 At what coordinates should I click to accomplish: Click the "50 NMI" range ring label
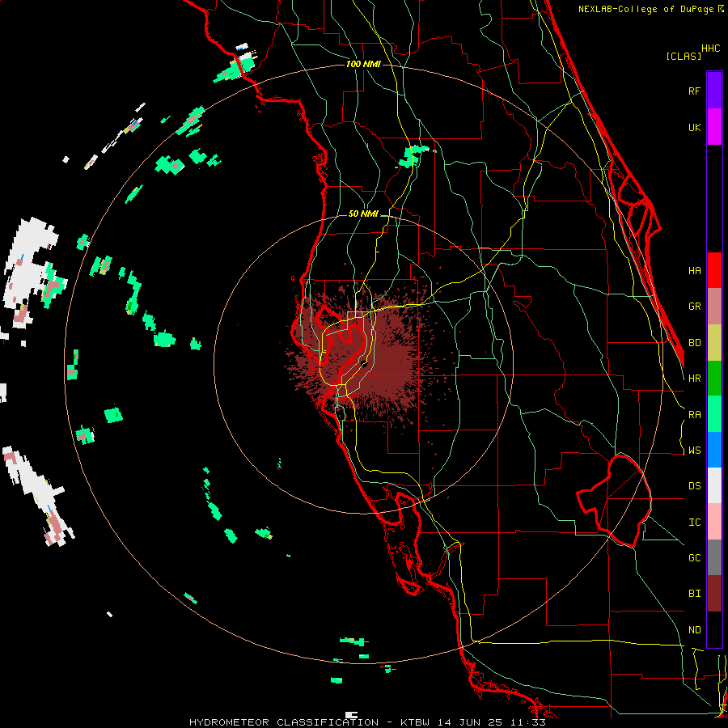pyautogui.click(x=363, y=214)
